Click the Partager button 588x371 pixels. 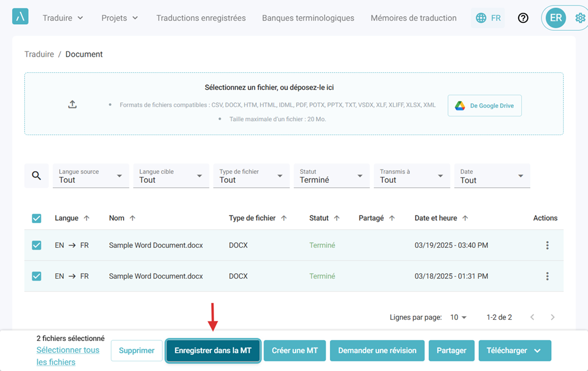click(x=452, y=350)
